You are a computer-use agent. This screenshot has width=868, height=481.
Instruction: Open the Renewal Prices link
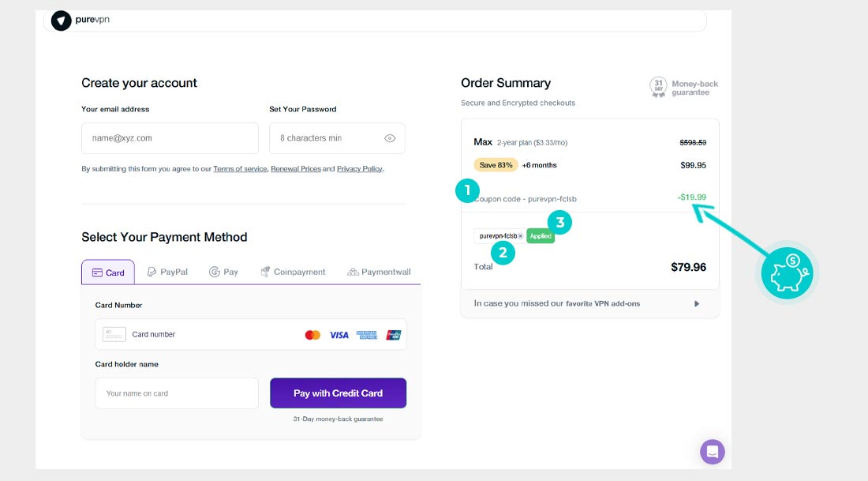pyautogui.click(x=296, y=169)
